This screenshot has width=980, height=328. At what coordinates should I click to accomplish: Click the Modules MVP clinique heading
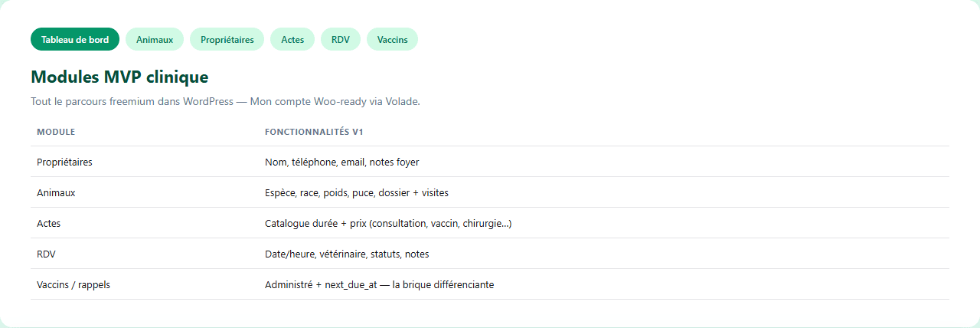pyautogui.click(x=119, y=77)
